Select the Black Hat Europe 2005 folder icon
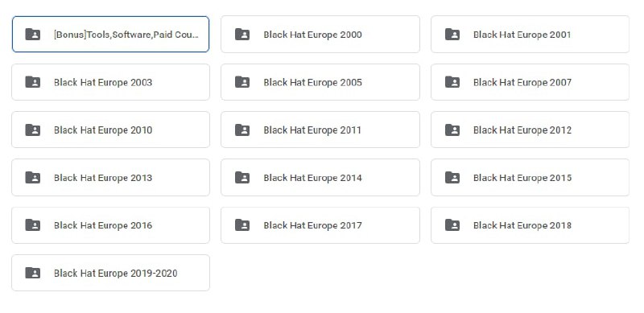 point(242,82)
